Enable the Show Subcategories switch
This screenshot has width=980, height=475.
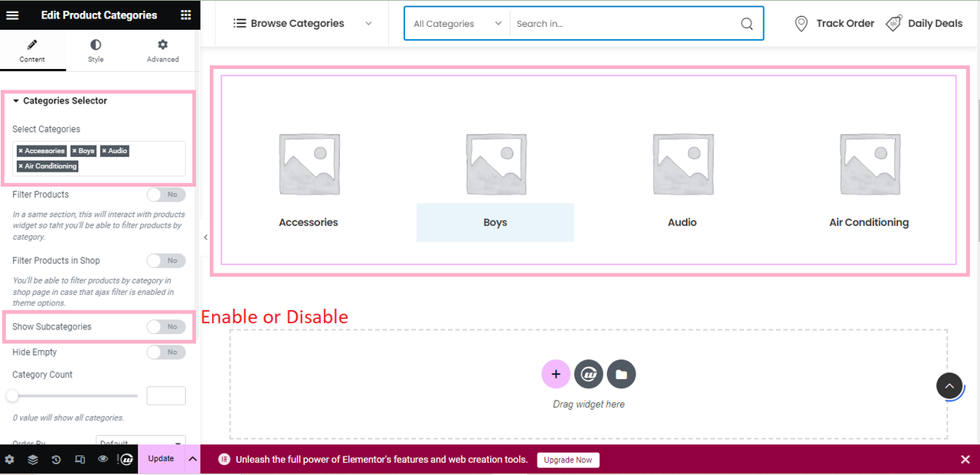click(x=166, y=326)
